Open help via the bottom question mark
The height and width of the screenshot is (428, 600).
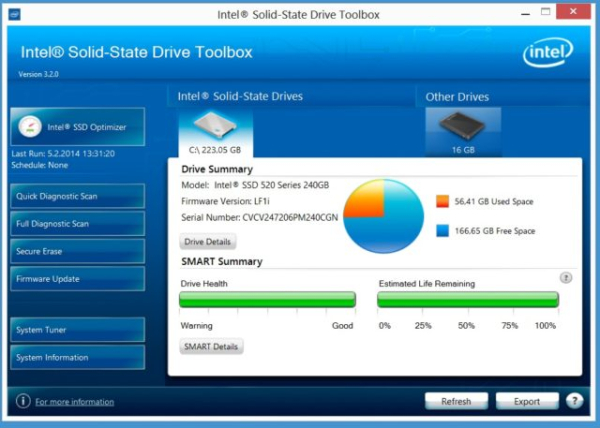pos(574,401)
